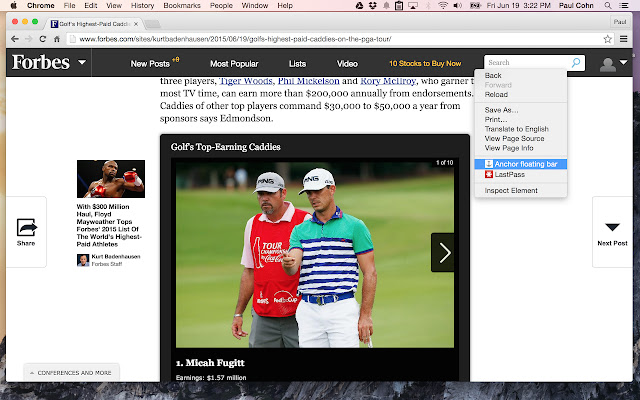Expand the Conferences and More bar
640x400 pixels.
70,372
